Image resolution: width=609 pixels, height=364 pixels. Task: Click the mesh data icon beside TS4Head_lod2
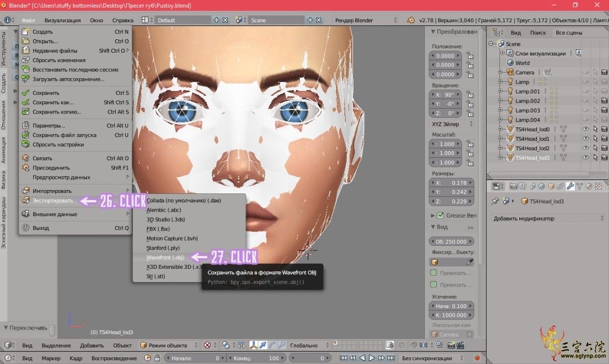pos(563,148)
